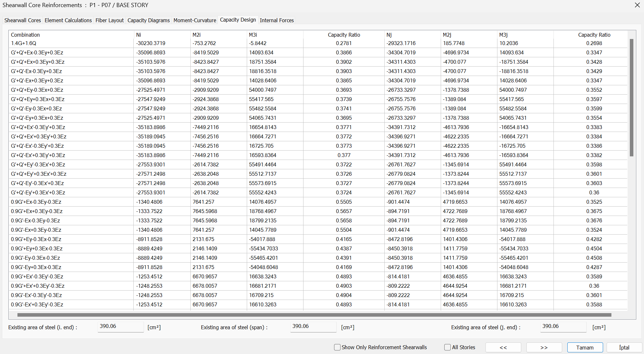Open the Moment-Curvature tab

click(x=195, y=20)
